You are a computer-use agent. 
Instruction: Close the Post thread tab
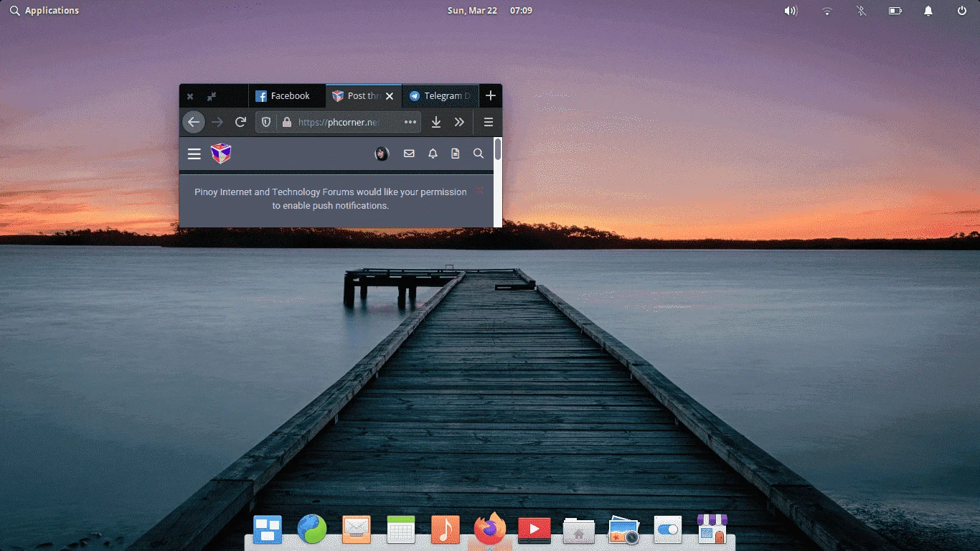point(390,96)
